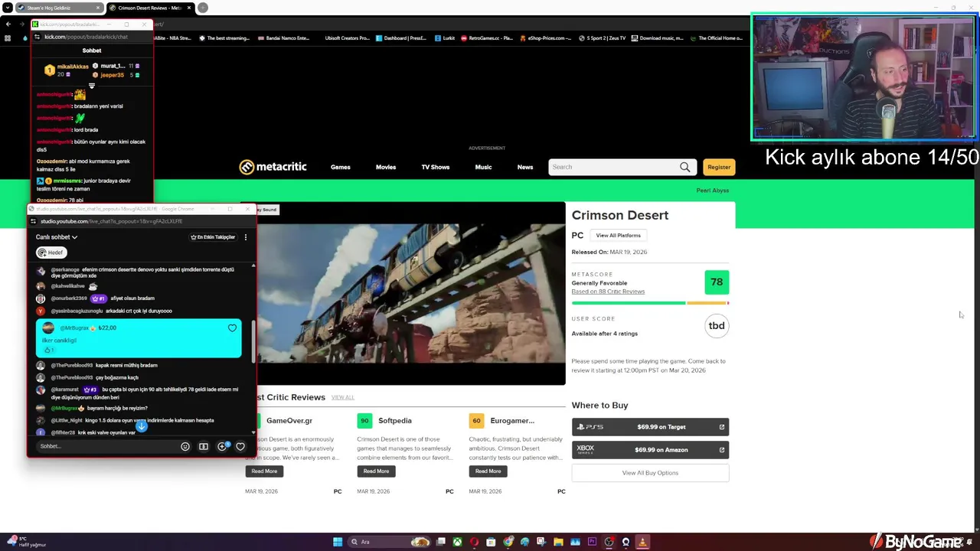The height and width of the screenshot is (551, 980).
Task: Click the search magnifier icon on Metacritic
Action: tap(684, 167)
